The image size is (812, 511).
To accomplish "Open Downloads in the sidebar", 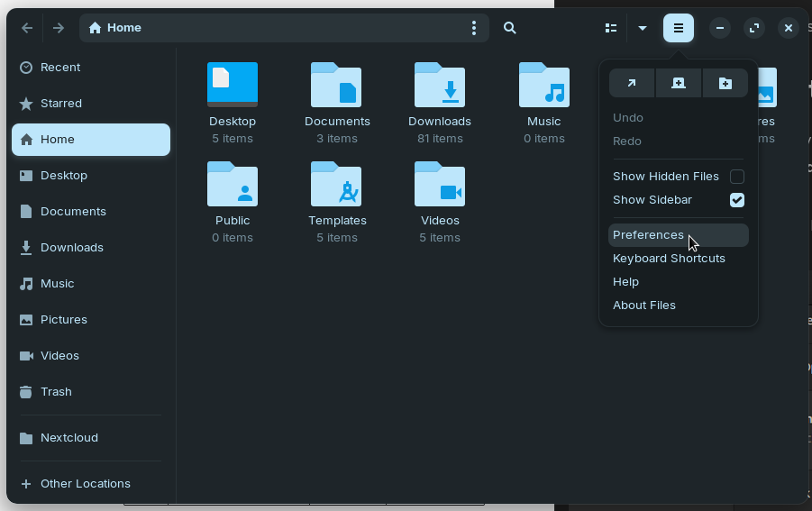I will point(91,248).
